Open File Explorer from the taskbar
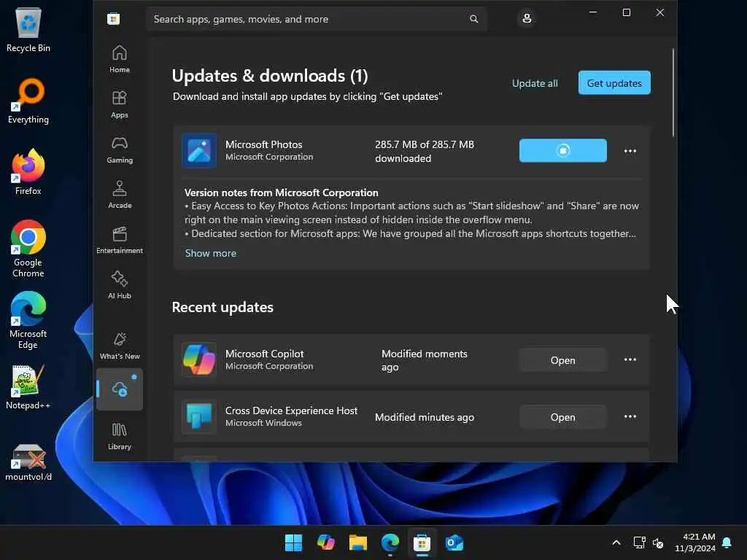747x560 pixels. pos(357,542)
